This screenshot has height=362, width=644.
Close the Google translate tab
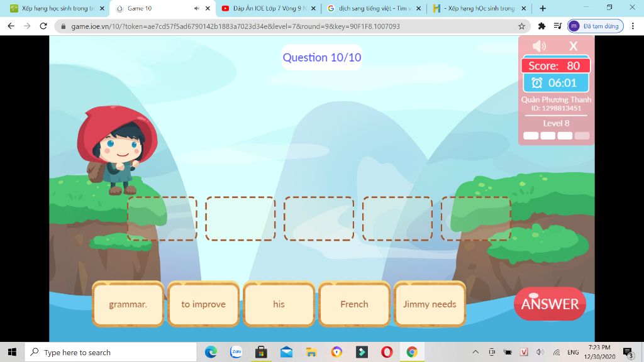[418, 8]
